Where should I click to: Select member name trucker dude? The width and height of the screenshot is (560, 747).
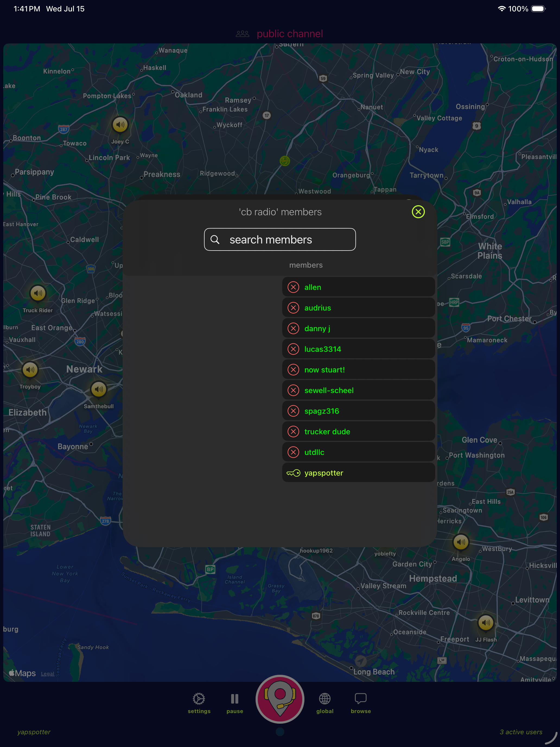click(327, 431)
